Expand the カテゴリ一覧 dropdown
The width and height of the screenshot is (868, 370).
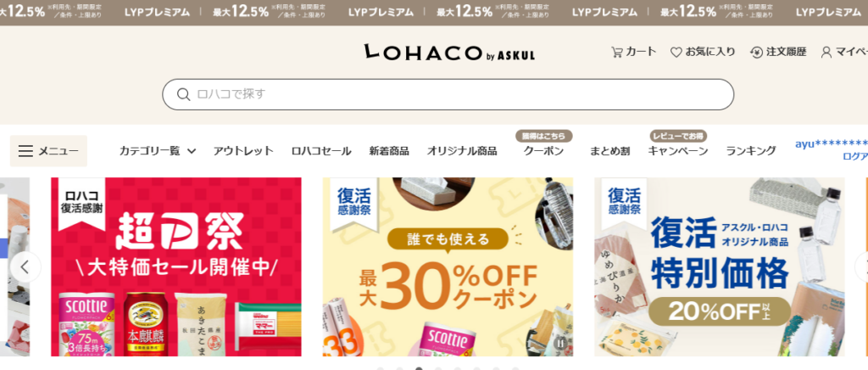158,151
